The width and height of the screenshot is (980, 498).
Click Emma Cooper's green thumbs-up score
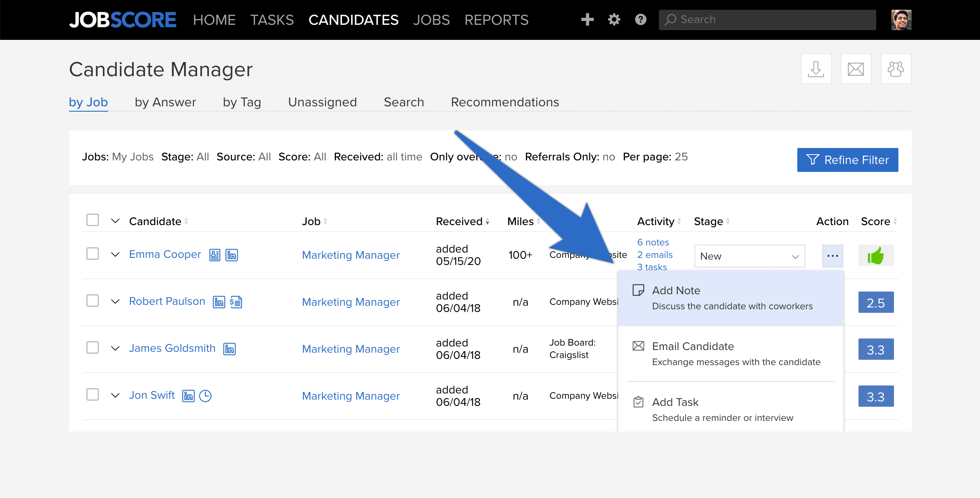[876, 256]
